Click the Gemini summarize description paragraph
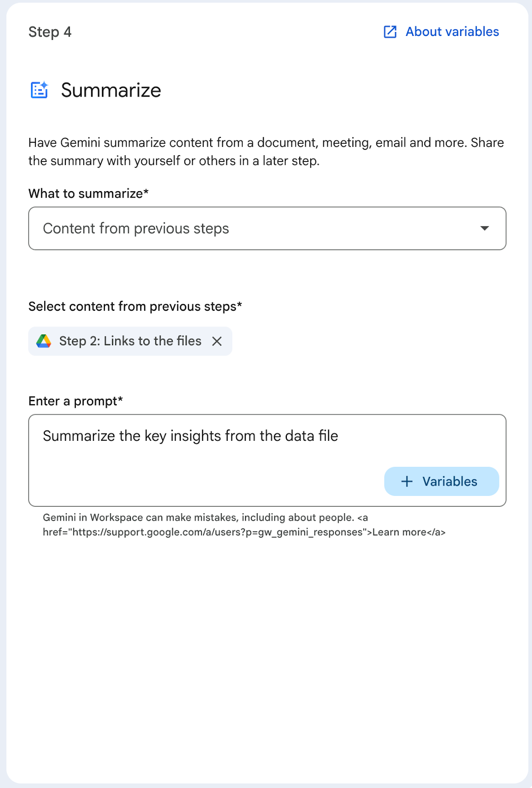 point(266,152)
